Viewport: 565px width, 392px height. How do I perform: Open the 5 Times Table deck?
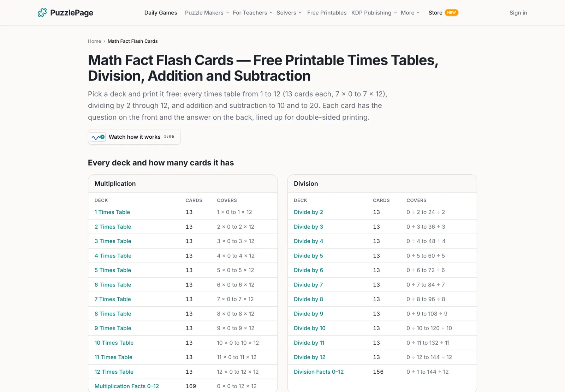113,270
